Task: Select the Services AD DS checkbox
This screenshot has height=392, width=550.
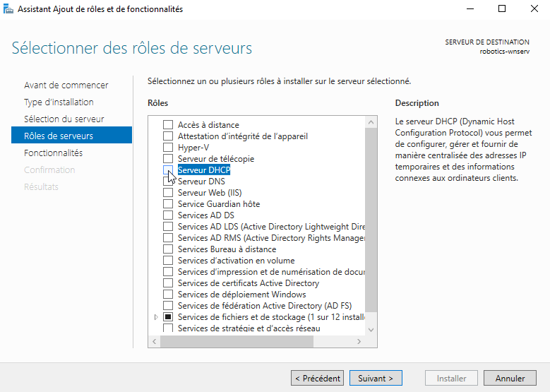Action: pos(168,215)
